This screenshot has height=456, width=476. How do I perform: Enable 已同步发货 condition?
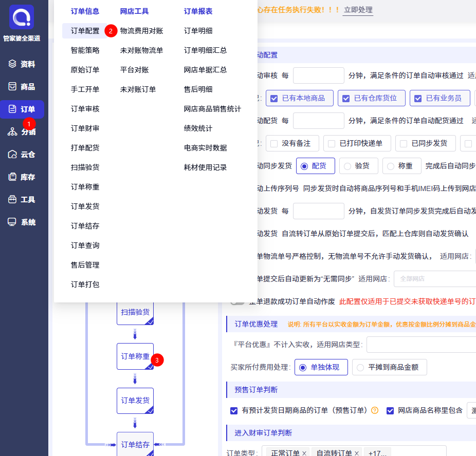coord(425,143)
